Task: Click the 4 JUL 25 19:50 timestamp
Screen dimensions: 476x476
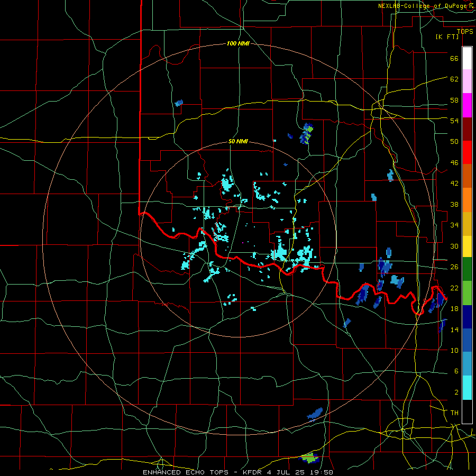Action: [x=300, y=472]
